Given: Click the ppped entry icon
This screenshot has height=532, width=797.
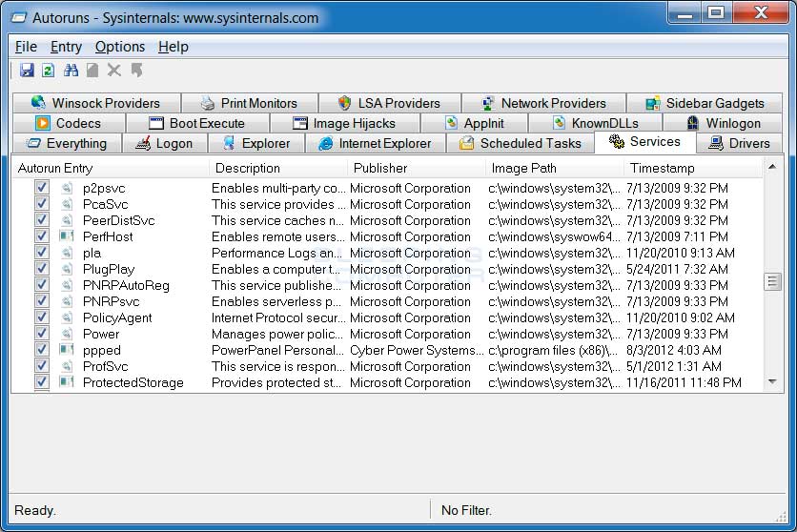Looking at the screenshot, I should [67, 350].
